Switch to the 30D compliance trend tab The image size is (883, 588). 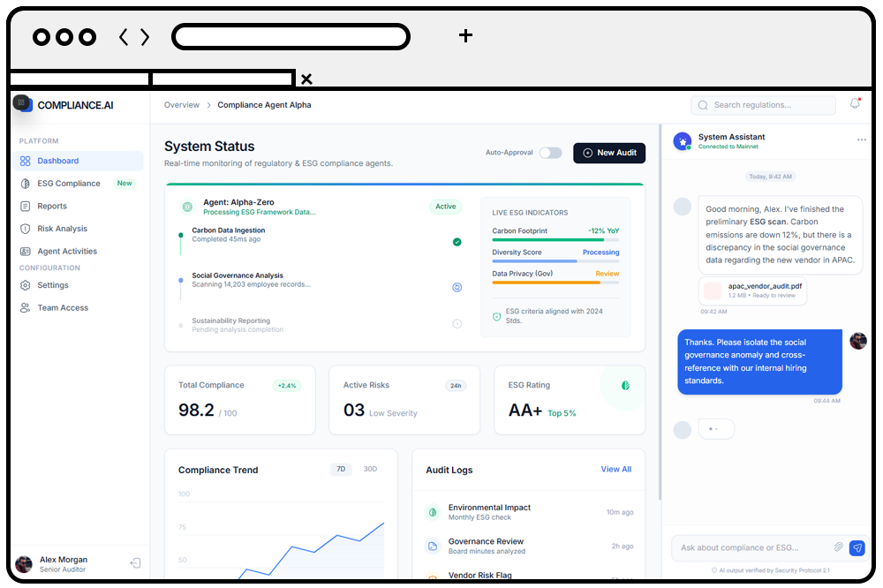370,469
